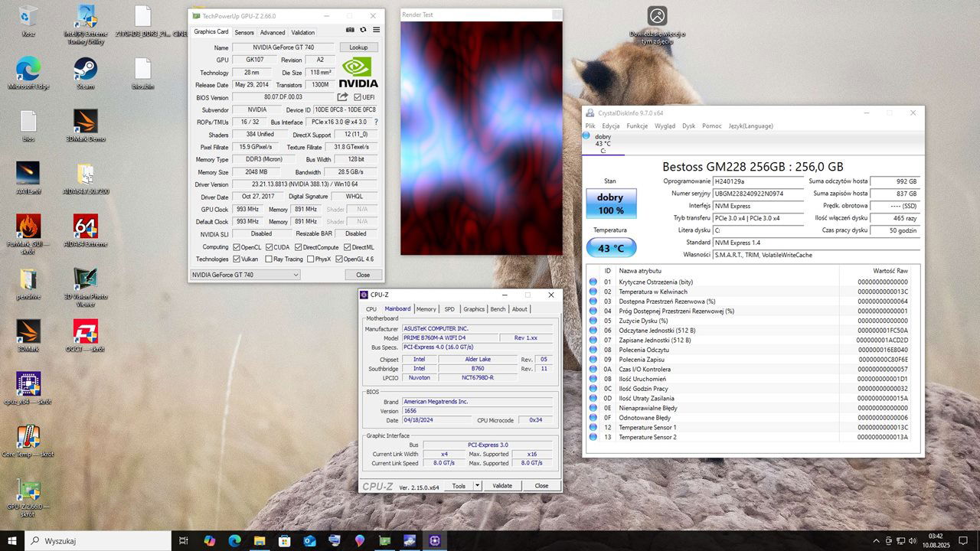This screenshot has width=980, height=551.
Task: Click the Render Test preview window
Action: click(x=482, y=138)
